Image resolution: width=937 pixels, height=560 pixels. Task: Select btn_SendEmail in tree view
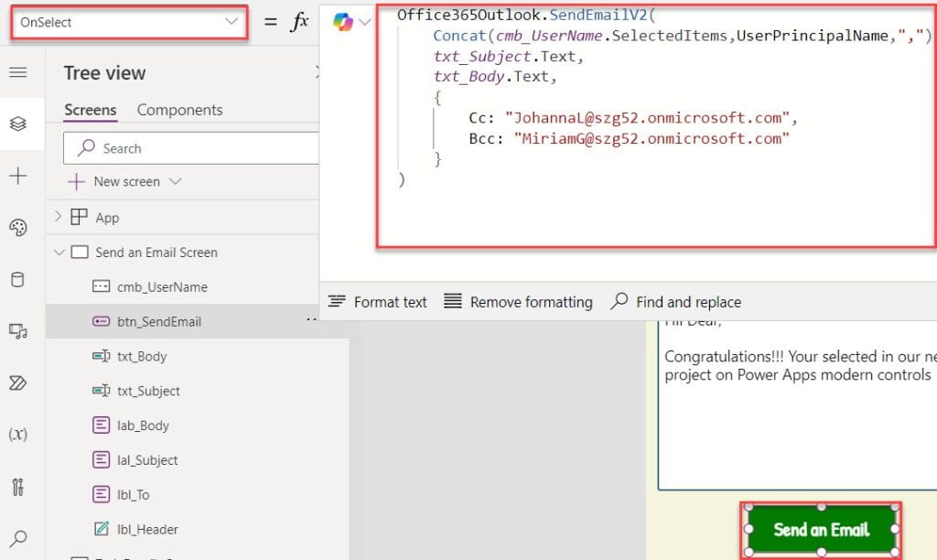coord(159,321)
